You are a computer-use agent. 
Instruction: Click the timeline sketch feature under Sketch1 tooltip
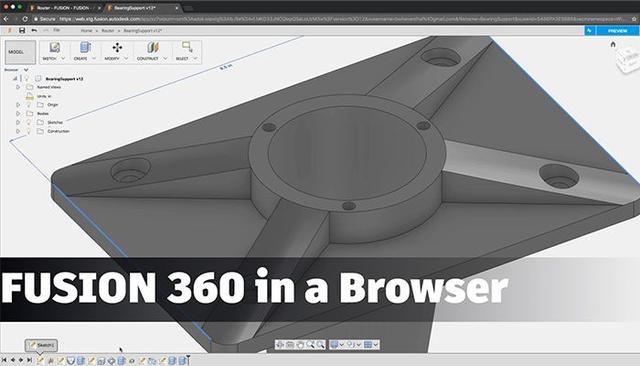tap(40, 360)
